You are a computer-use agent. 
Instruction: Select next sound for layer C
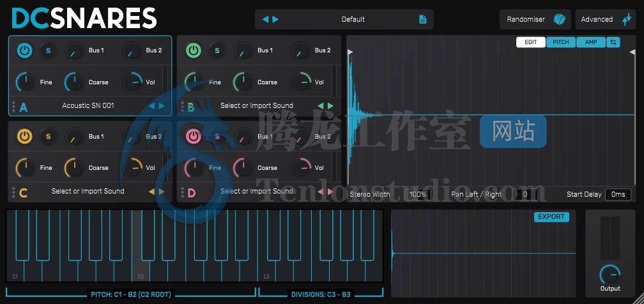point(162,192)
